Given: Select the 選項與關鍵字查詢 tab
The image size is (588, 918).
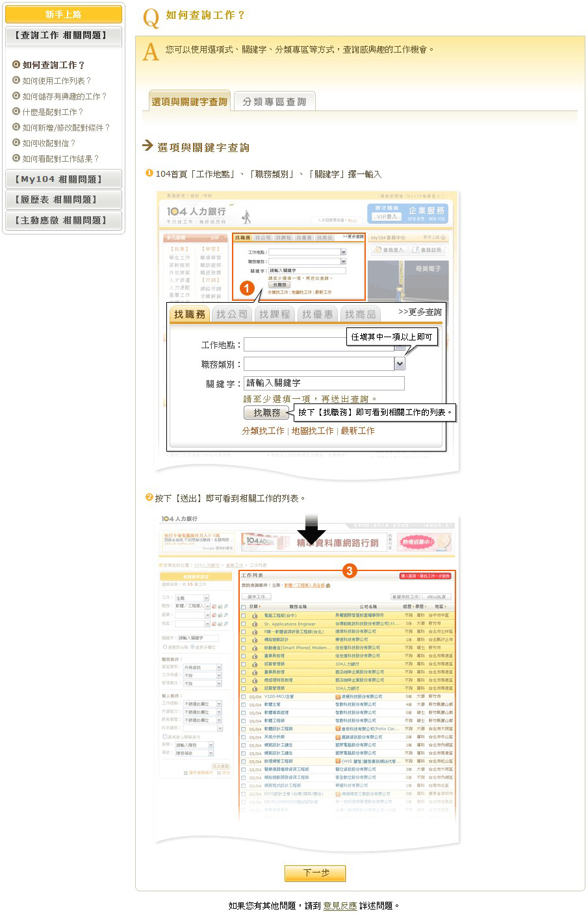Looking at the screenshot, I should 189,101.
